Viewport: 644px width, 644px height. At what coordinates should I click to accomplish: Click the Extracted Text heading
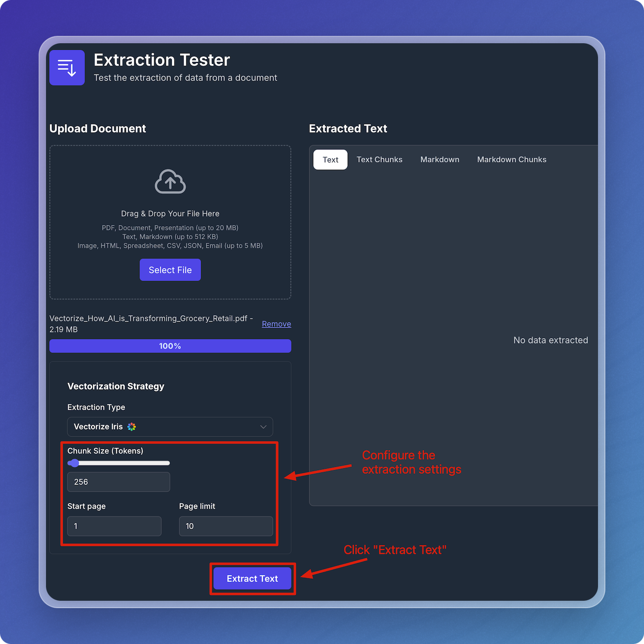click(348, 129)
